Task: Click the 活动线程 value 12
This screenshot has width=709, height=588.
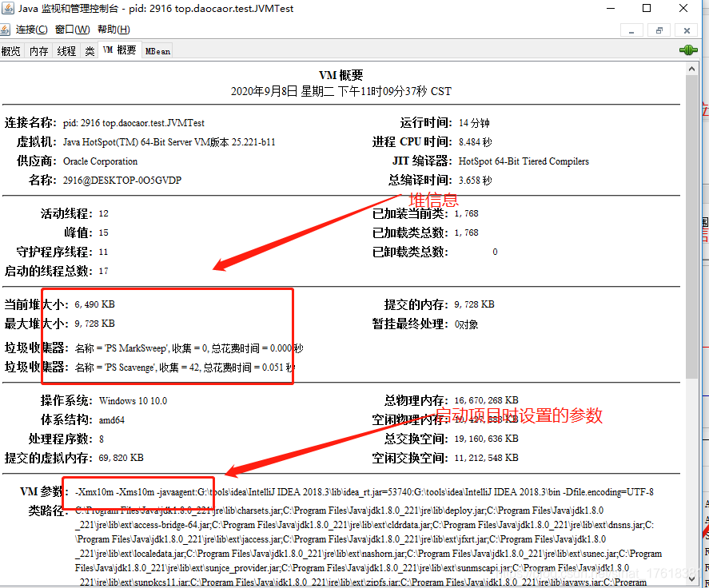Action: coord(104,213)
